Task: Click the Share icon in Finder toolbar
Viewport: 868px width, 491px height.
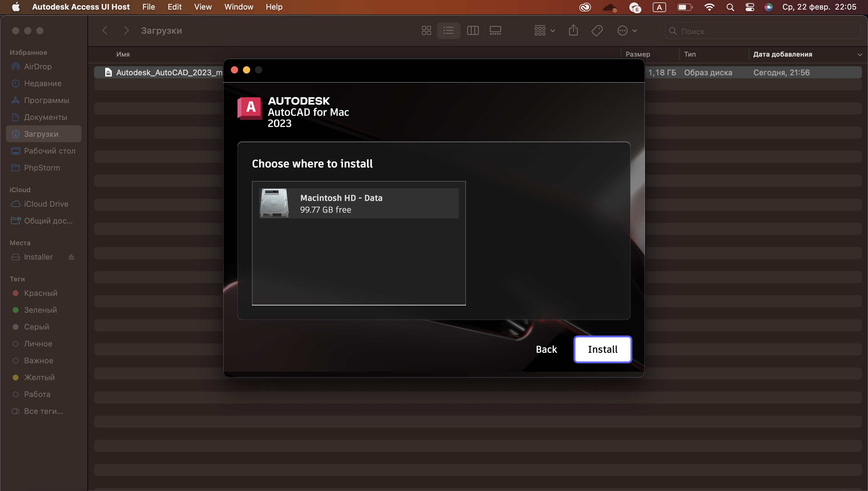Action: [x=573, y=31]
